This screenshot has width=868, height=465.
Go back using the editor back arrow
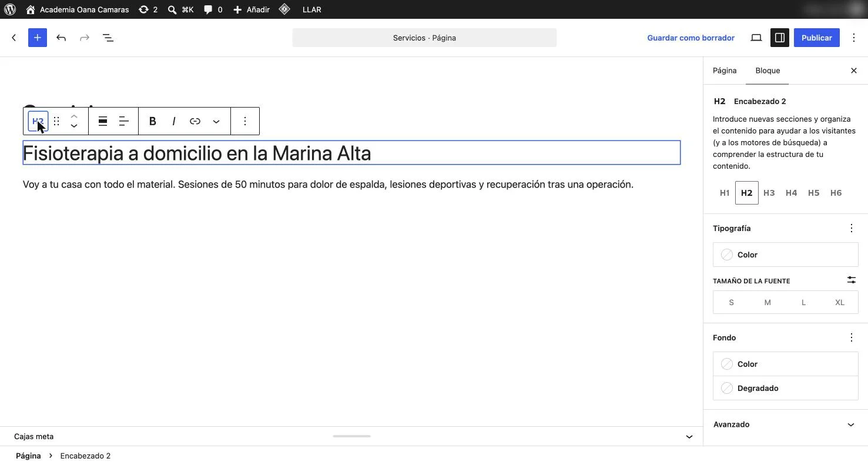click(14, 38)
